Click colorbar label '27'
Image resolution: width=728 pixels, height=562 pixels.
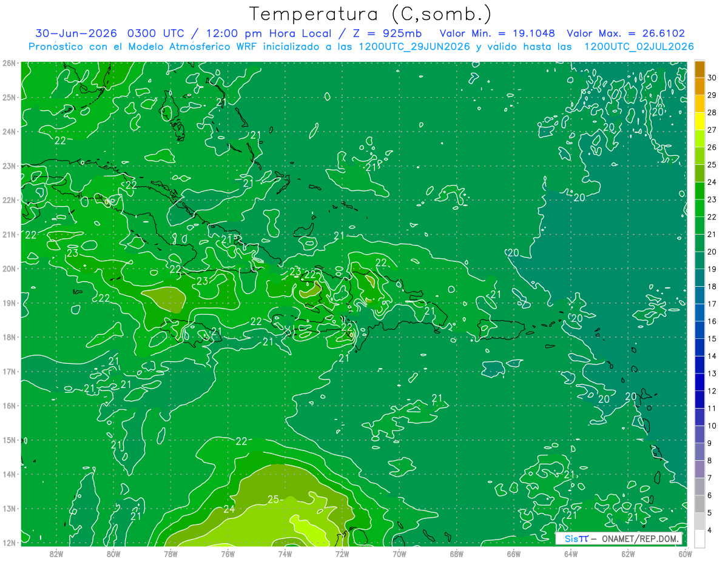712,130
